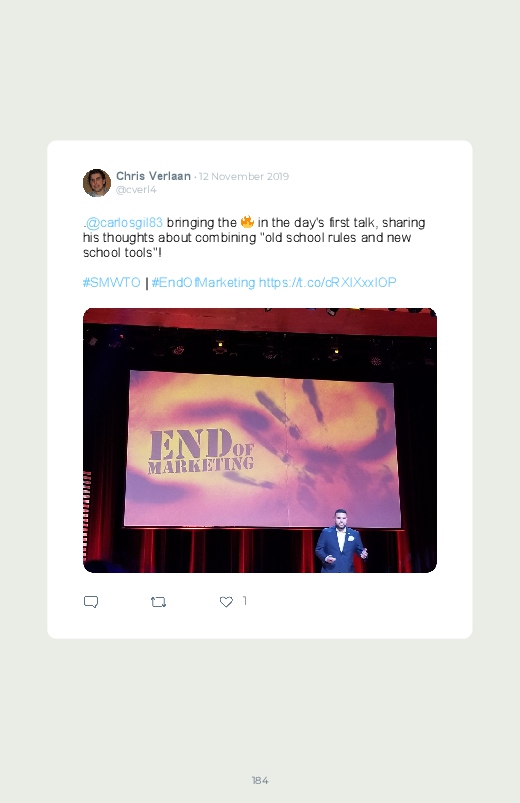The image size is (520, 803).
Task: Open the Chris Verlaan display name
Action: (x=153, y=176)
